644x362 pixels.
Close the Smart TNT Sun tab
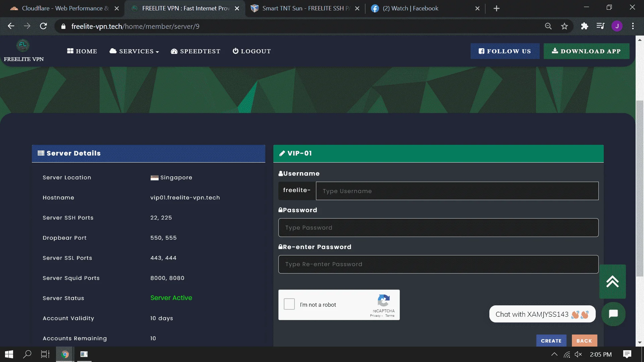357,8
